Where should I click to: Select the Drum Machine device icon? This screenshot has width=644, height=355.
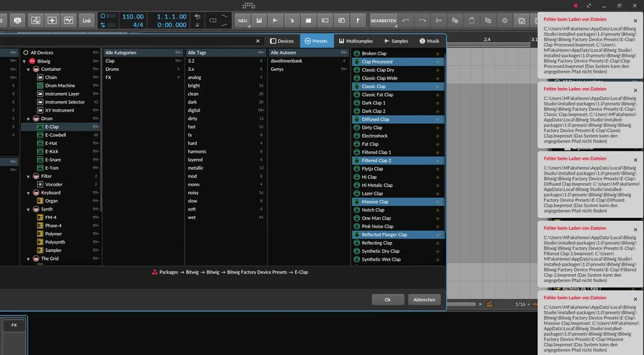[x=40, y=85]
